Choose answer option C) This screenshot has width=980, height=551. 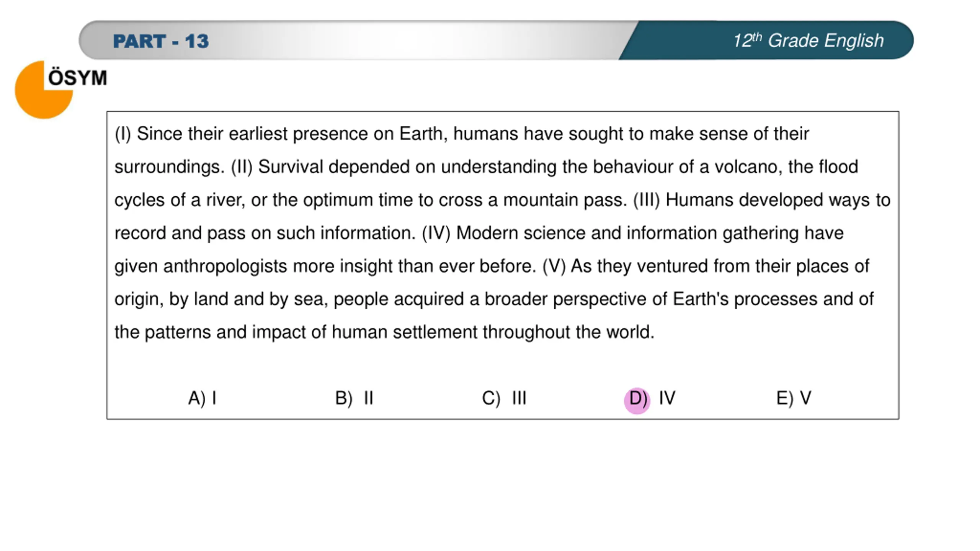pyautogui.click(x=504, y=398)
